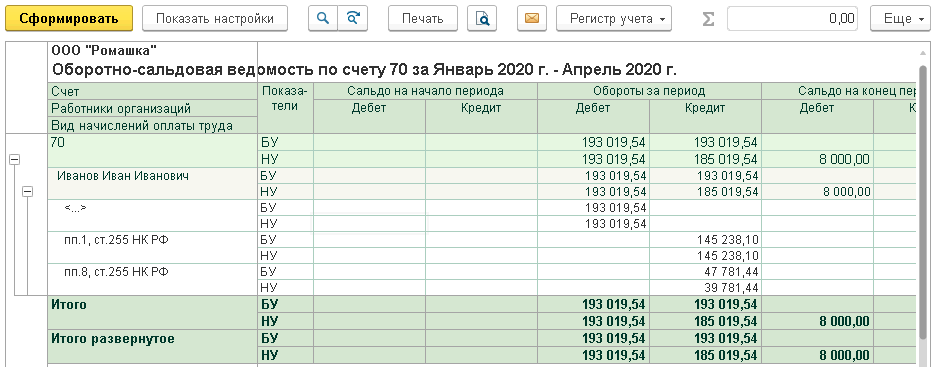Screen dimensions: 939x367
Task: Click the find-next search icon
Action: click(352, 19)
